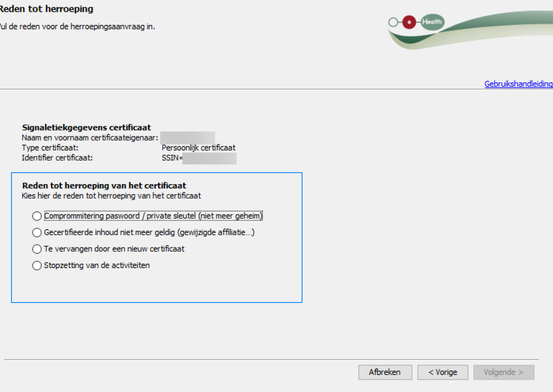Click the green 'Health' oval in the logo
Screen dimensions: 553x392
pyautogui.click(x=432, y=22)
